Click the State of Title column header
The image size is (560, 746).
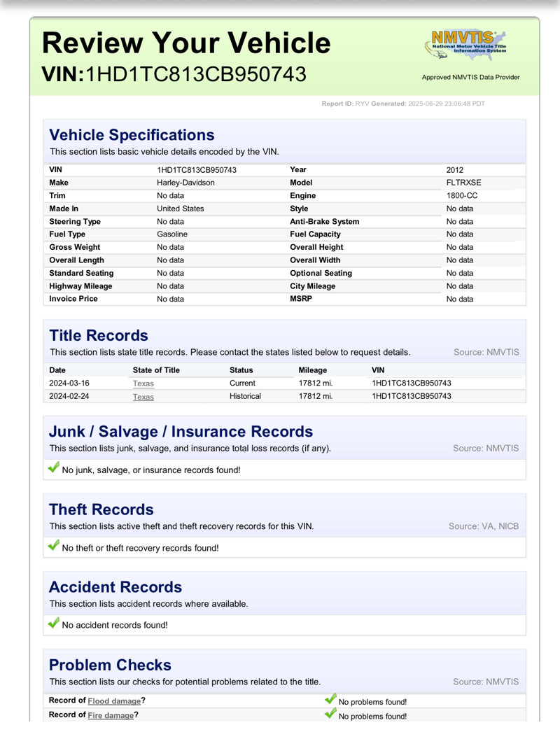156,370
